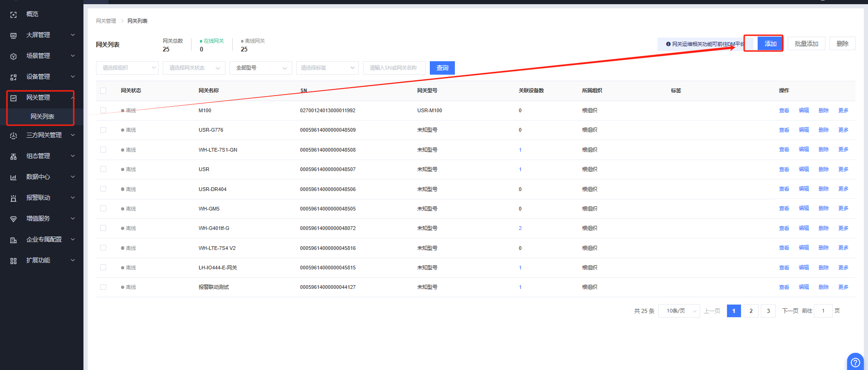The height and width of the screenshot is (370, 868).
Task: Change the 10条/页 page size dropdown
Action: (x=679, y=311)
